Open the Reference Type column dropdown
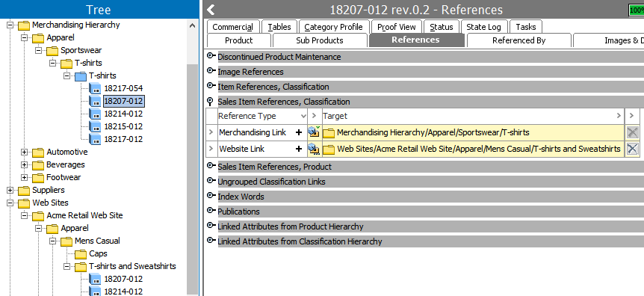644x296 pixels. pyautogui.click(x=303, y=117)
